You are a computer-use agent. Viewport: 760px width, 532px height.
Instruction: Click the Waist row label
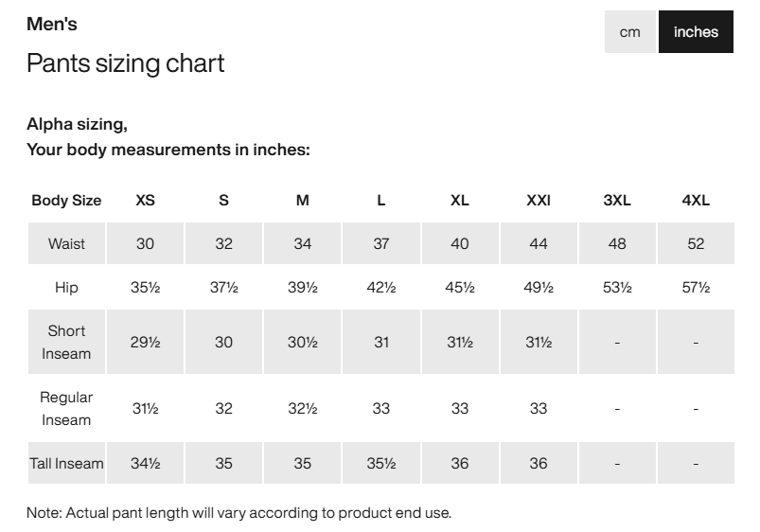tap(66, 243)
